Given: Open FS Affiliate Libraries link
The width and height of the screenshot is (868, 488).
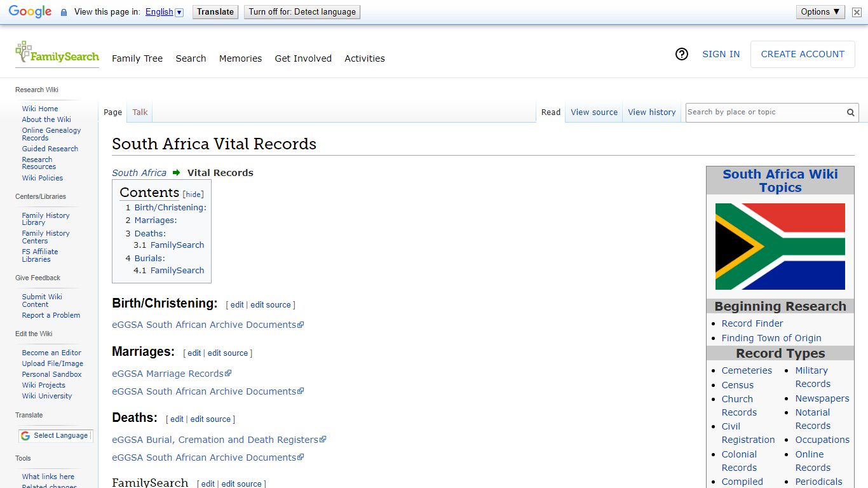Looking at the screenshot, I should pyautogui.click(x=40, y=255).
